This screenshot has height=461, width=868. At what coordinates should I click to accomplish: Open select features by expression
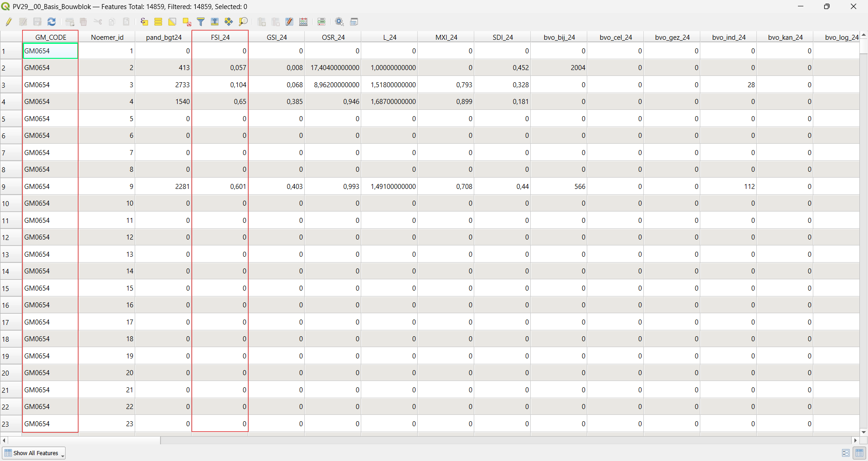click(x=144, y=22)
